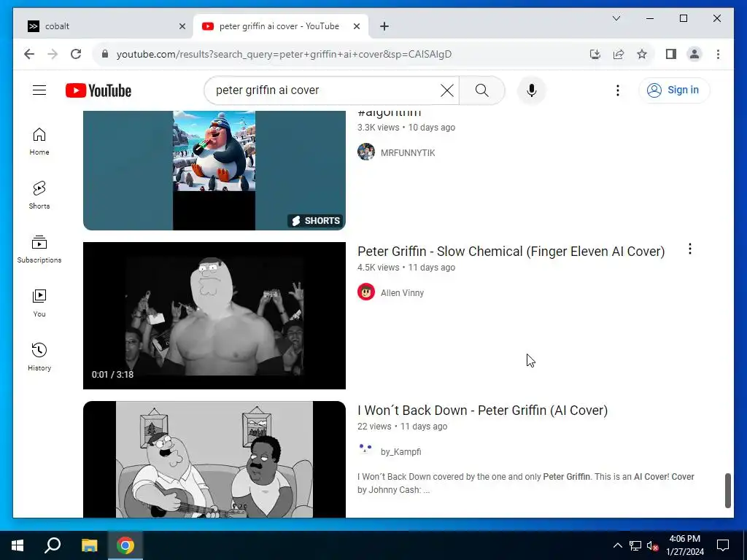Go to Home in the sidebar

pyautogui.click(x=39, y=142)
